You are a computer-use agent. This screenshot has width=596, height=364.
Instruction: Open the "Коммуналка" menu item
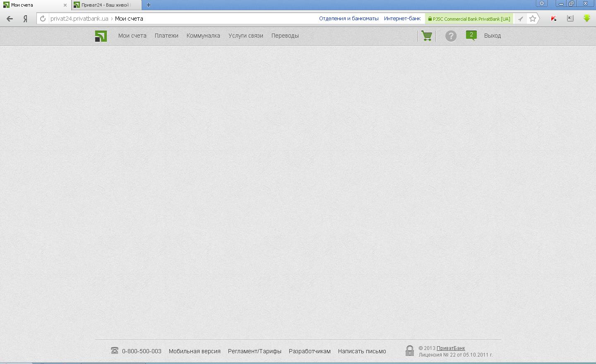point(203,36)
